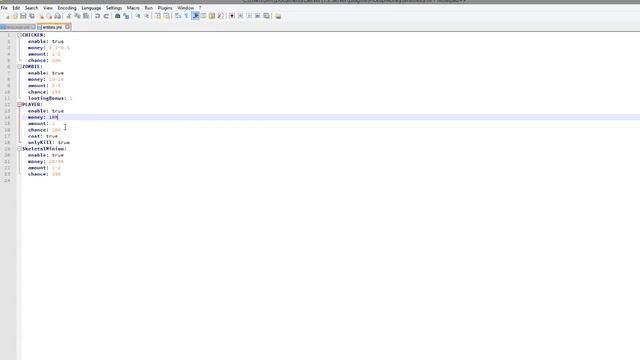Toggle synchronized vertical scrolling icon
The image size is (640, 360).
point(158,16)
